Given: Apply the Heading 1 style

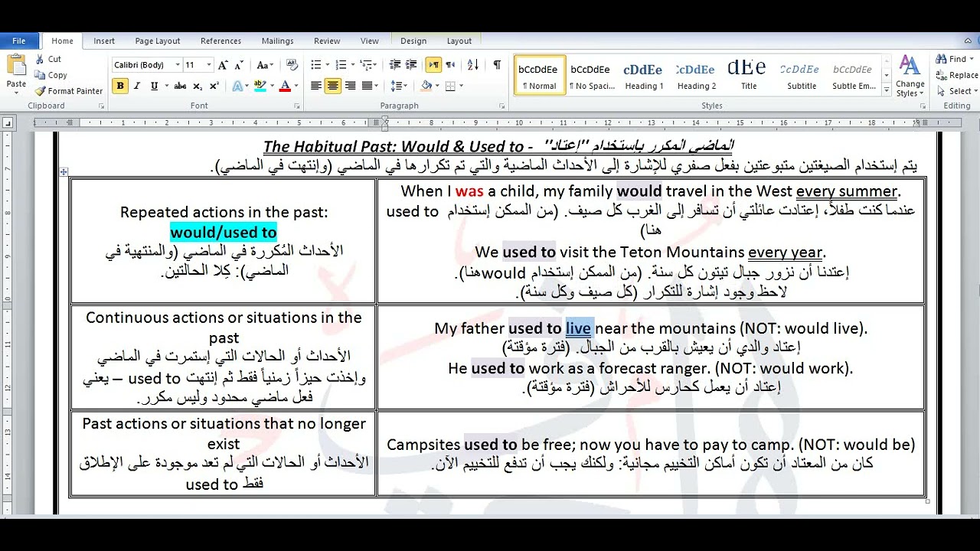Looking at the screenshot, I should (644, 75).
